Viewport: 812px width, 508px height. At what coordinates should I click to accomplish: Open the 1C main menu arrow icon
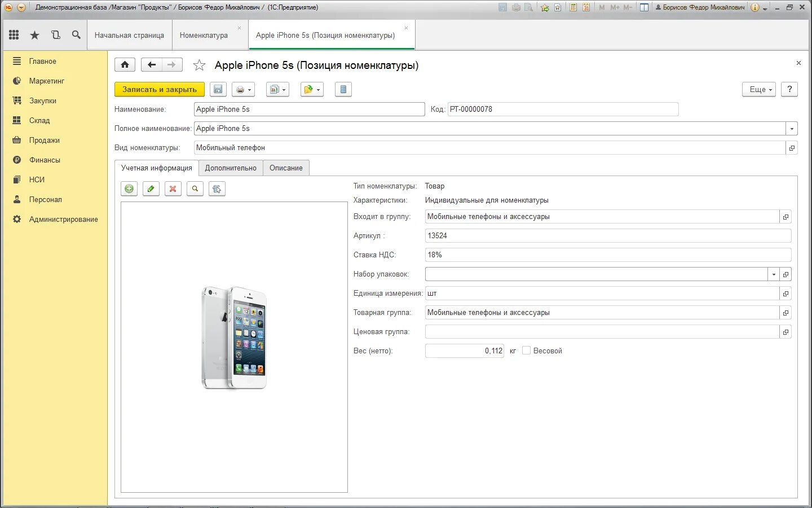[21, 7]
